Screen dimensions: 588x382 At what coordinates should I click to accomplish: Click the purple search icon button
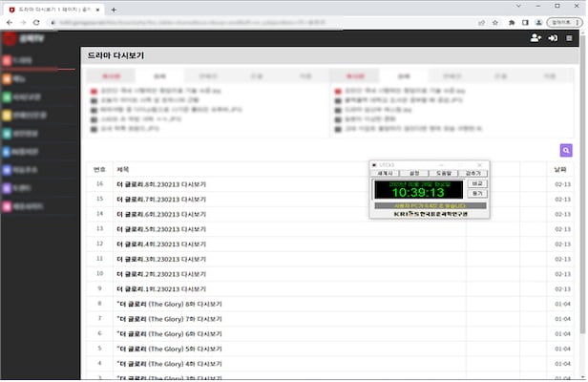point(566,150)
